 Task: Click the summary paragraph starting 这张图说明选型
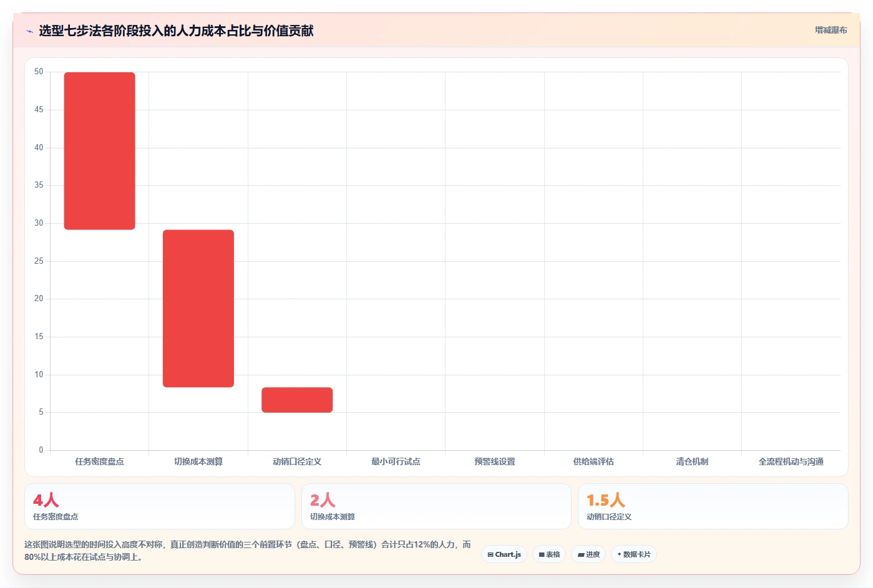point(248,551)
